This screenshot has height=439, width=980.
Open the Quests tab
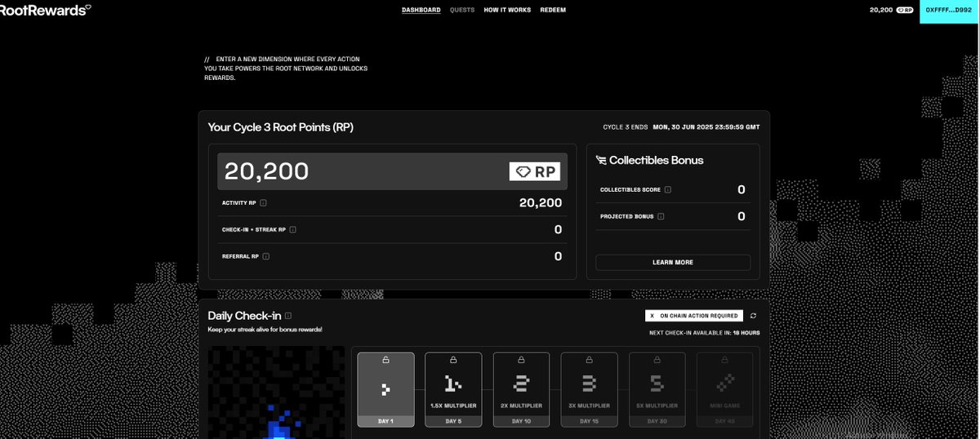[x=462, y=10]
